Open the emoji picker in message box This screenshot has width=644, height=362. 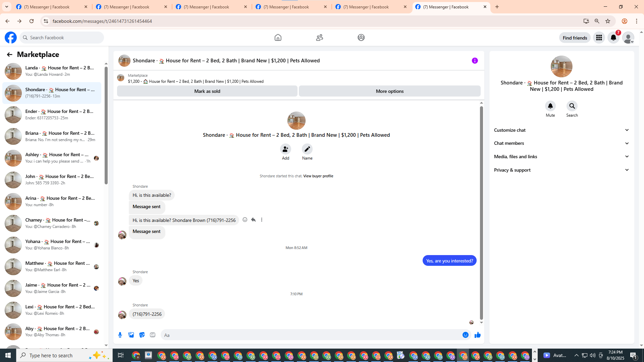(465, 335)
